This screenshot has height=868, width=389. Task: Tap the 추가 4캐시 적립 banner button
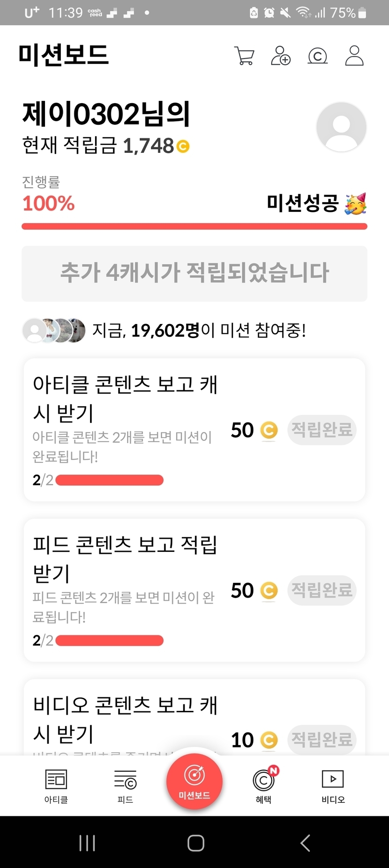point(194,273)
